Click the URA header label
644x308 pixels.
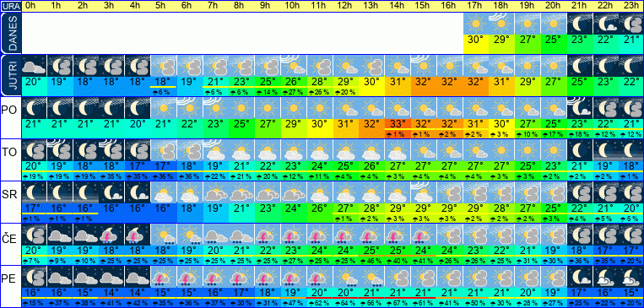[x=10, y=6]
